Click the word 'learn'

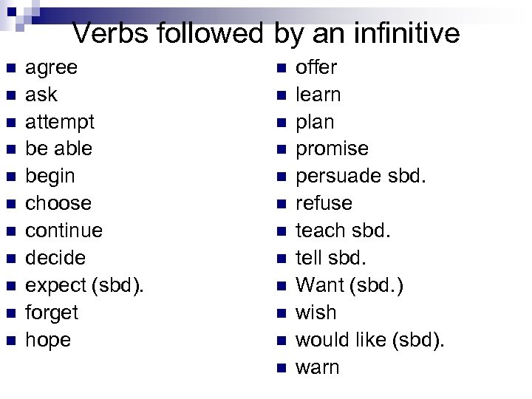(318, 95)
